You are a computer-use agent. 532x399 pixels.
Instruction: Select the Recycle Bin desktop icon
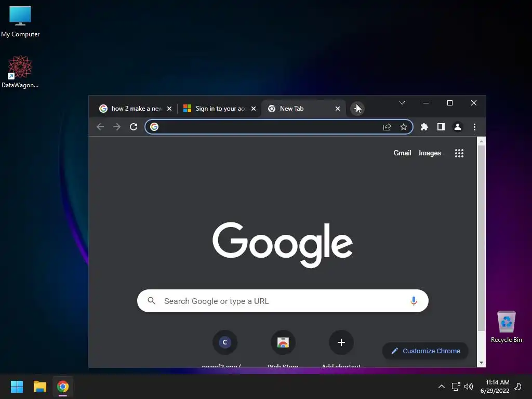(506, 327)
